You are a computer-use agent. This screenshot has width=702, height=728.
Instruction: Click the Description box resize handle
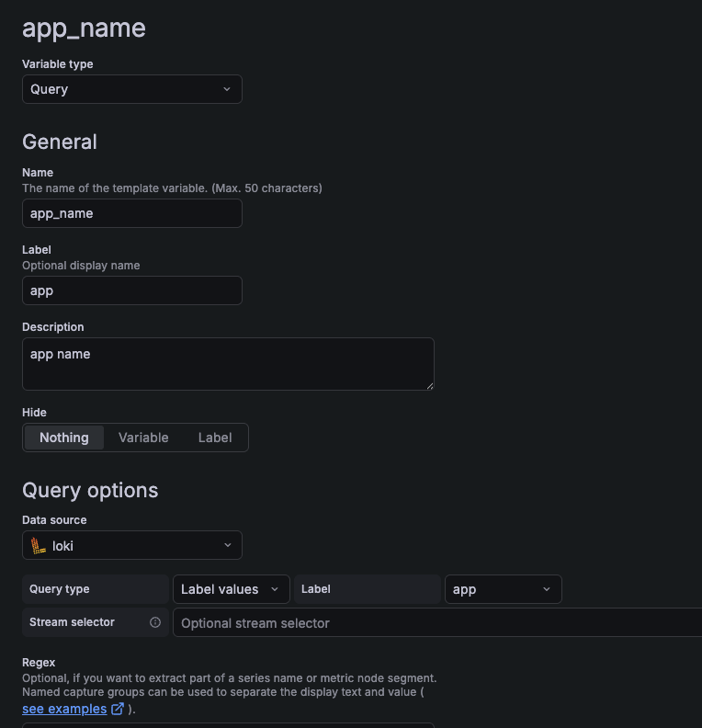pyautogui.click(x=428, y=384)
